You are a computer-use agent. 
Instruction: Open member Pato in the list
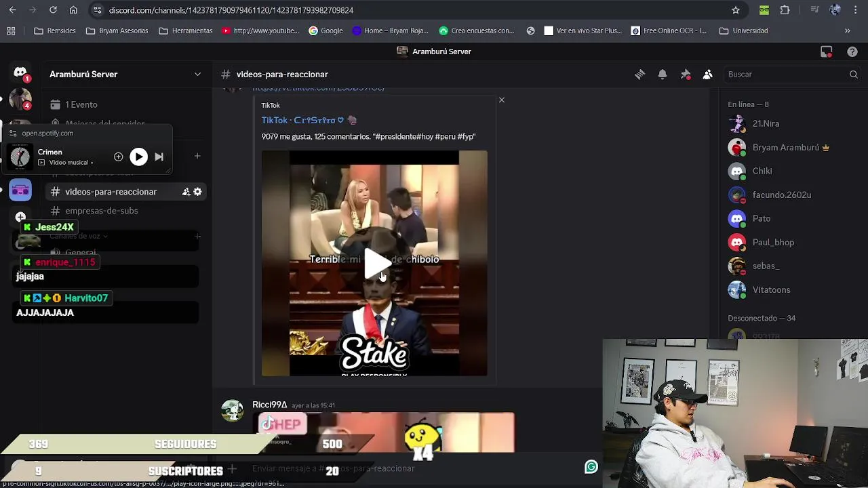[x=761, y=218]
